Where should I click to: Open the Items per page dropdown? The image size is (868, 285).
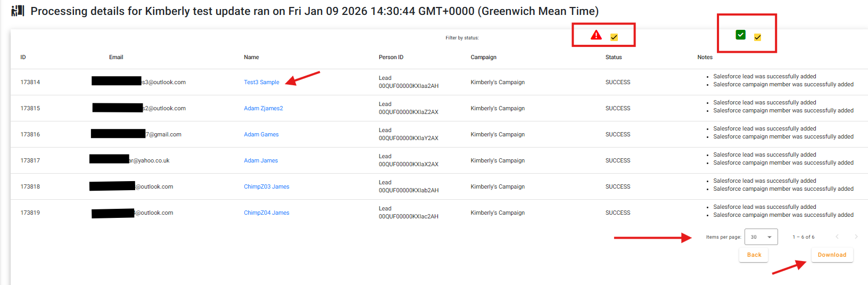click(761, 237)
